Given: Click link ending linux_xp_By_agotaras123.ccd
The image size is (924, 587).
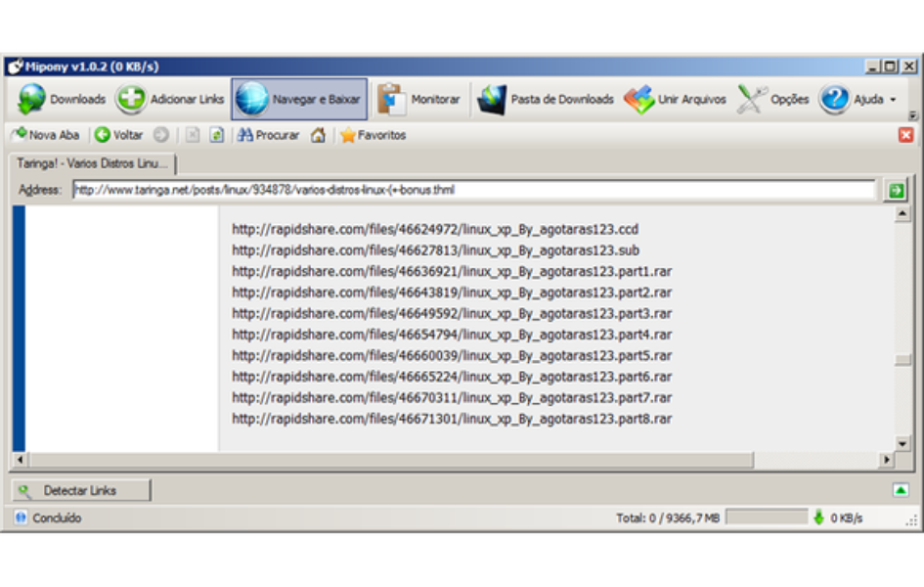Looking at the screenshot, I should pos(435,229).
